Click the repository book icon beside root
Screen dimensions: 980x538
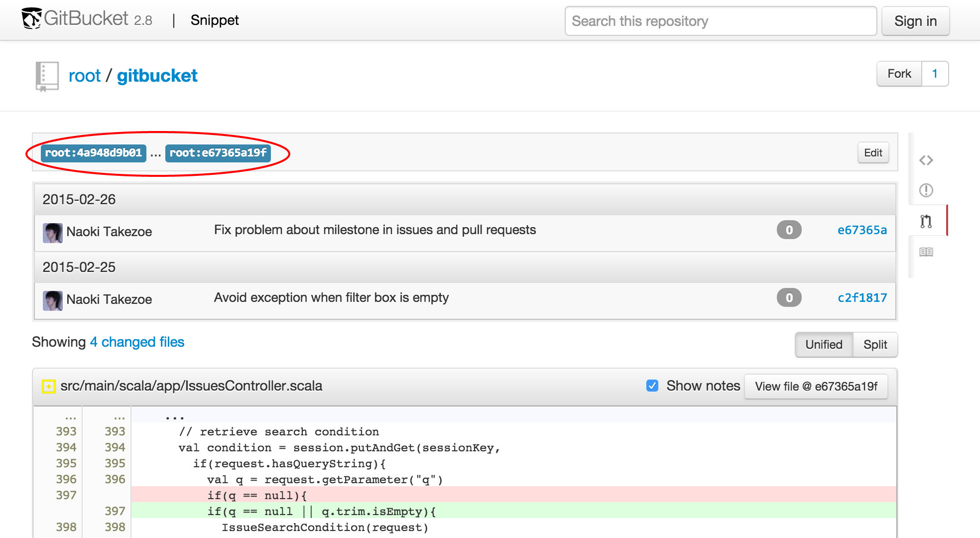click(x=47, y=76)
